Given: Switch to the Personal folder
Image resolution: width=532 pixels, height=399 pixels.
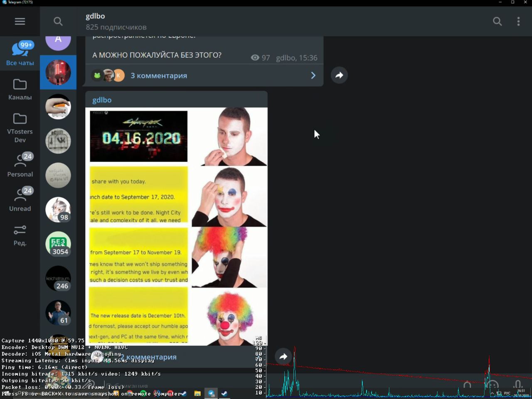Looking at the screenshot, I should coord(20,165).
